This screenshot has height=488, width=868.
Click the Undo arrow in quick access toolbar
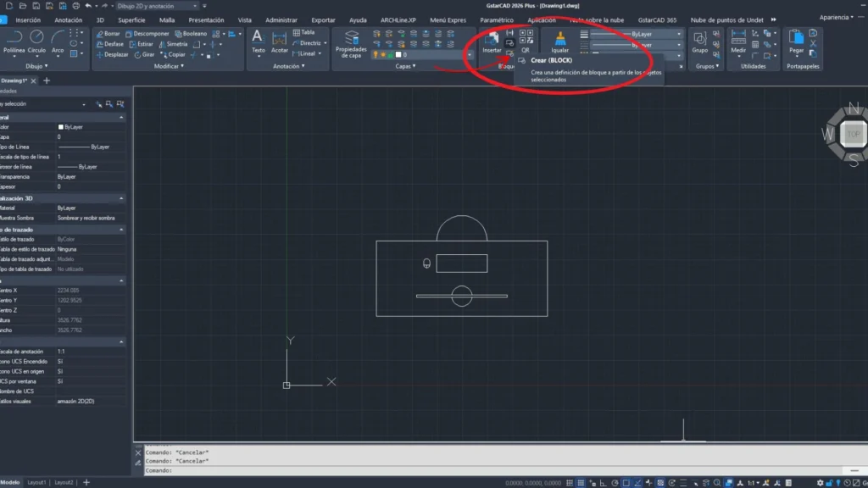(88, 6)
